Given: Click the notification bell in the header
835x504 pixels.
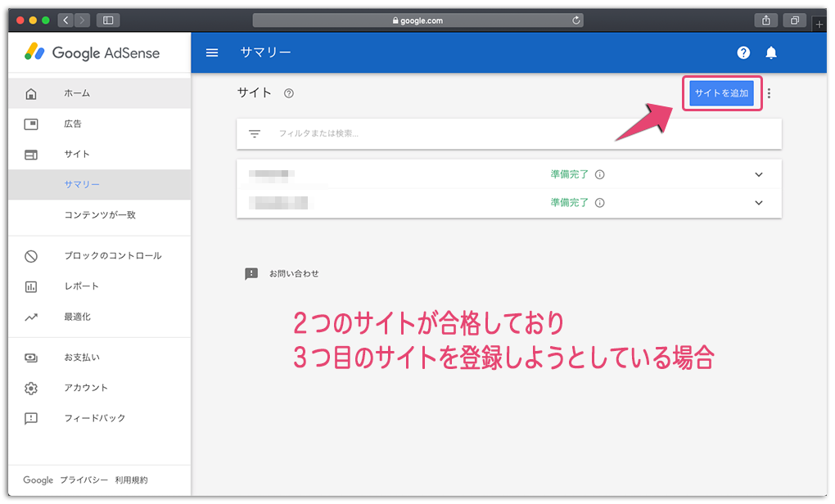Looking at the screenshot, I should coord(770,52).
